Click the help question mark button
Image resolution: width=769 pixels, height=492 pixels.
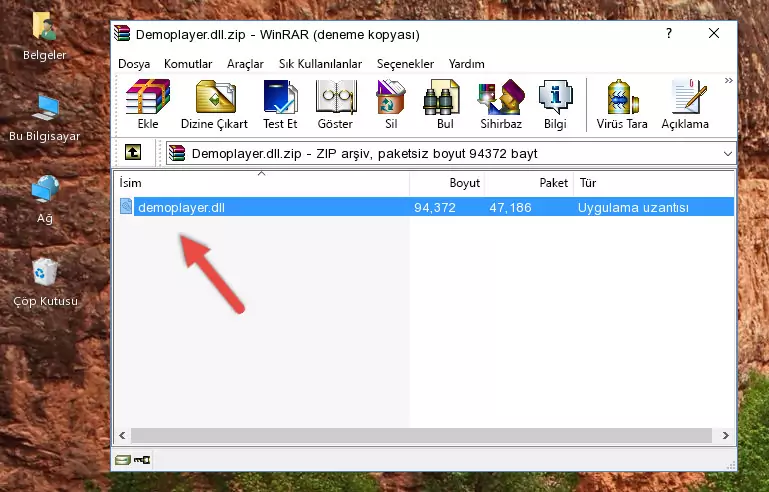tap(669, 33)
